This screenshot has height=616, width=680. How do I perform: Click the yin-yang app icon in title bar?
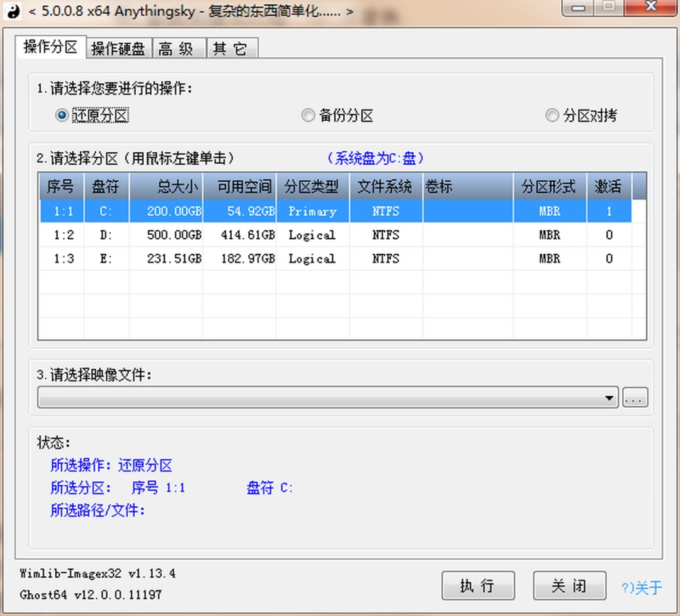pos(13,11)
